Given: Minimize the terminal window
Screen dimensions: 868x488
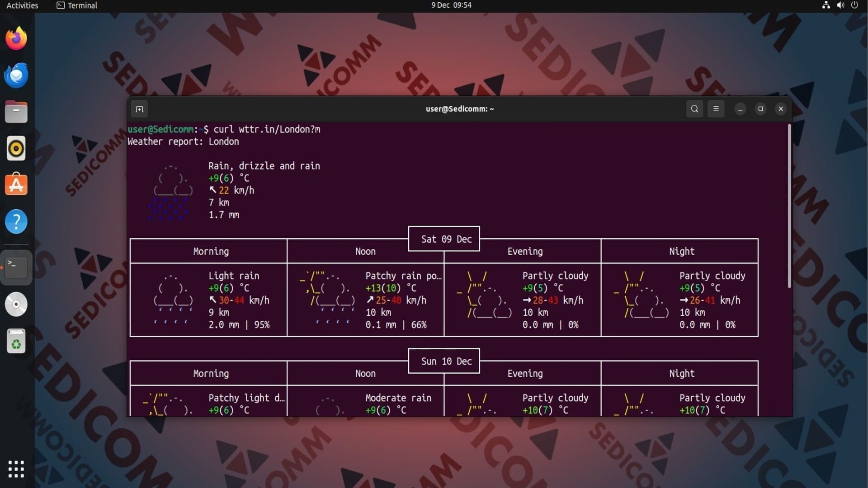Looking at the screenshot, I should pos(740,109).
